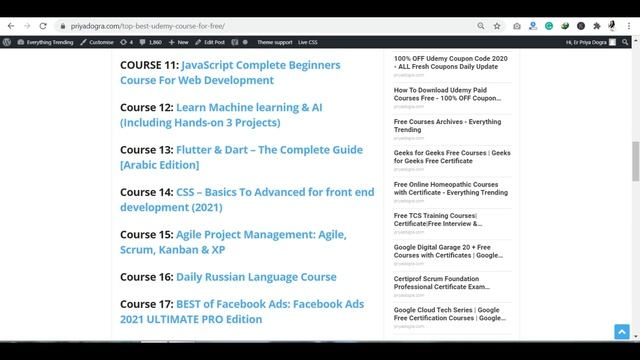Click the green globe extension icon

coord(565,26)
